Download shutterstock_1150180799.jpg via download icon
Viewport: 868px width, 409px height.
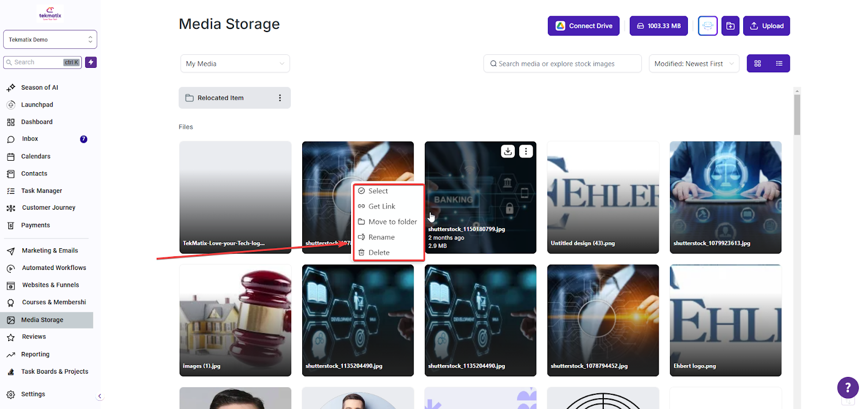(508, 151)
